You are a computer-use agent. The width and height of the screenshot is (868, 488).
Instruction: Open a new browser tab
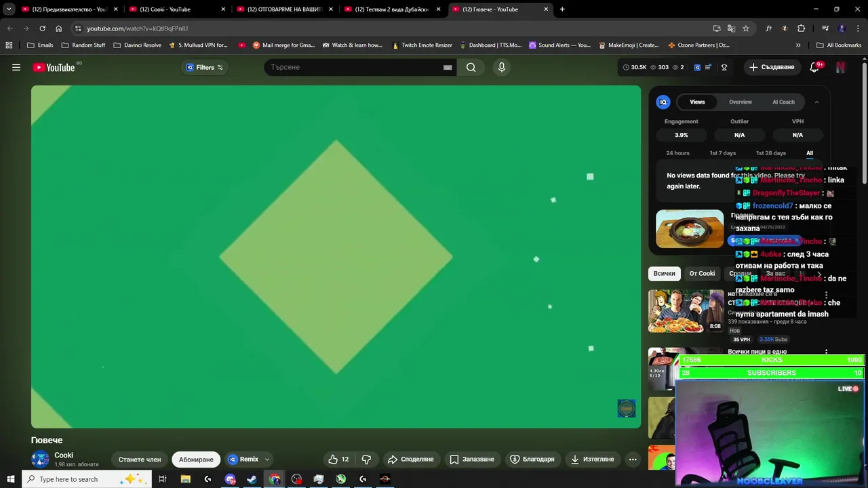[562, 9]
